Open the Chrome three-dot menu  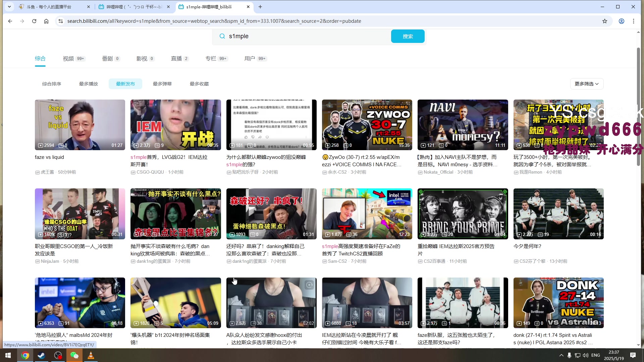tap(634, 21)
